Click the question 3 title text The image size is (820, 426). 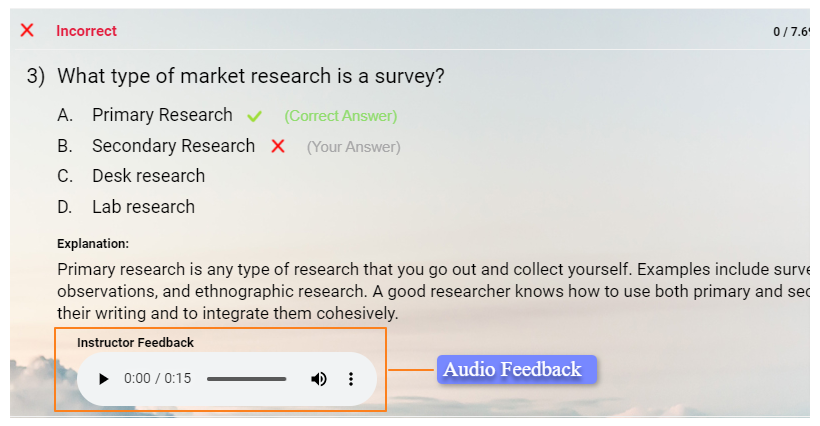pos(250,76)
